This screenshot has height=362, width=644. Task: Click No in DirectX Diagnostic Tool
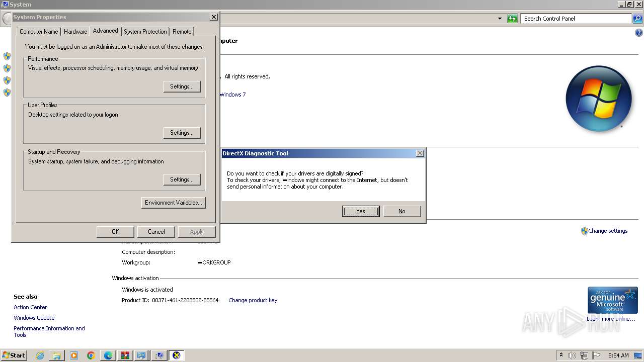pyautogui.click(x=401, y=211)
